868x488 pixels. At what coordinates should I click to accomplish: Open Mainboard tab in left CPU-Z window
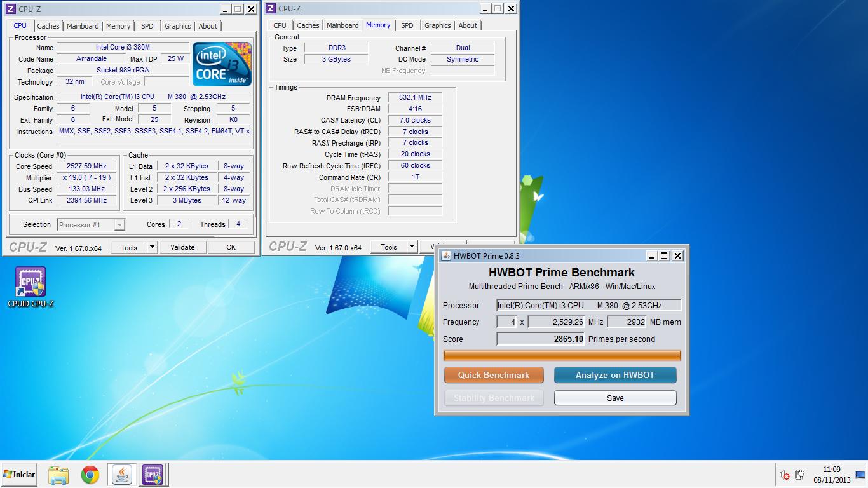[83, 26]
